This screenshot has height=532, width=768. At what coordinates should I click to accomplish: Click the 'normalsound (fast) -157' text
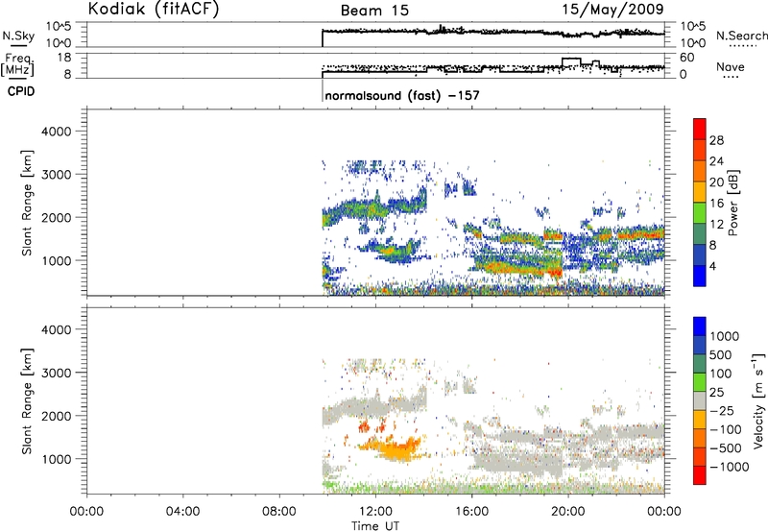click(x=402, y=95)
